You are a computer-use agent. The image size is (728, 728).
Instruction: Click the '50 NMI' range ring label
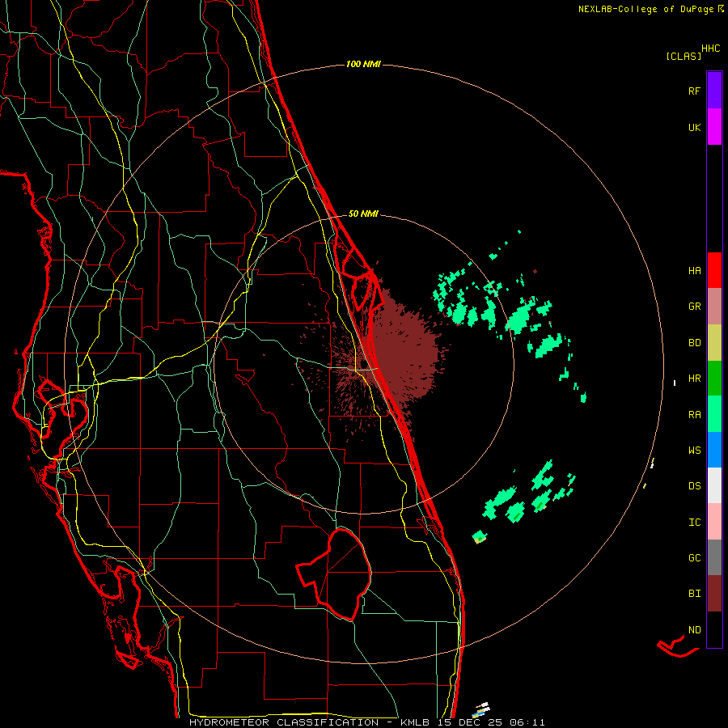[x=363, y=214]
